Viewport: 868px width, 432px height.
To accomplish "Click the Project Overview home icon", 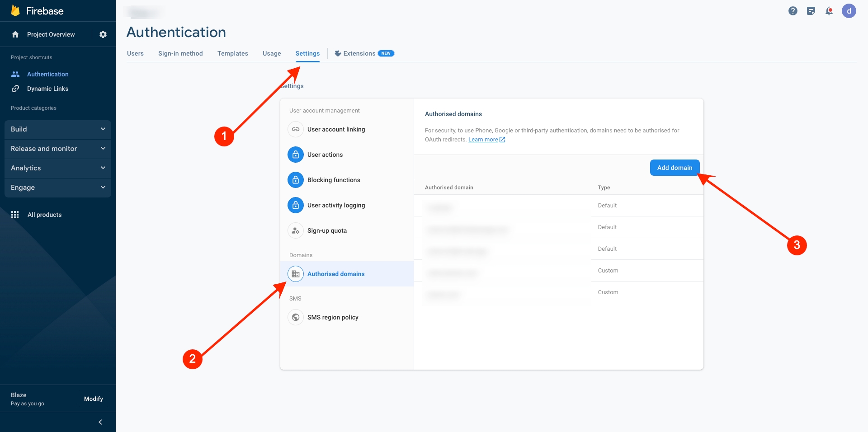I will click(15, 34).
